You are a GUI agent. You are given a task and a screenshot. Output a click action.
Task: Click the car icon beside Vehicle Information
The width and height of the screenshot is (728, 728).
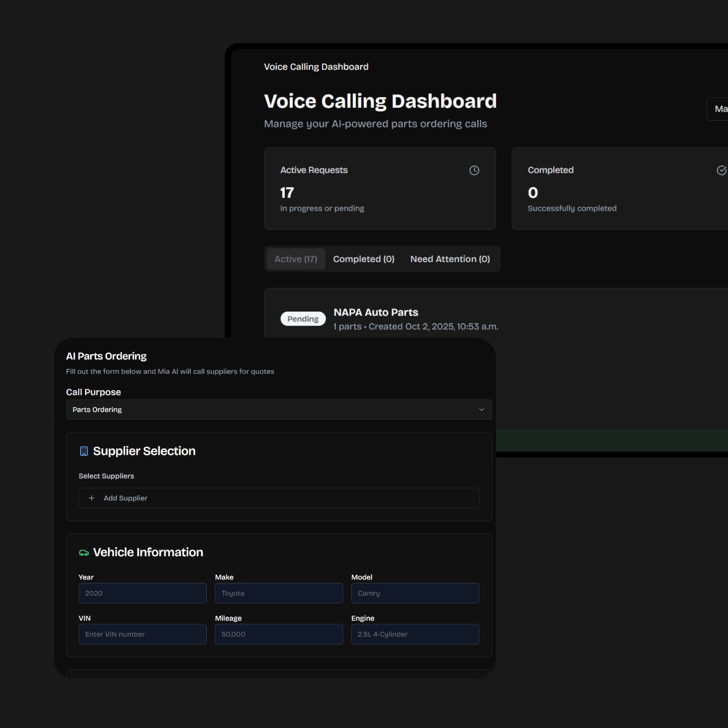coord(84,553)
